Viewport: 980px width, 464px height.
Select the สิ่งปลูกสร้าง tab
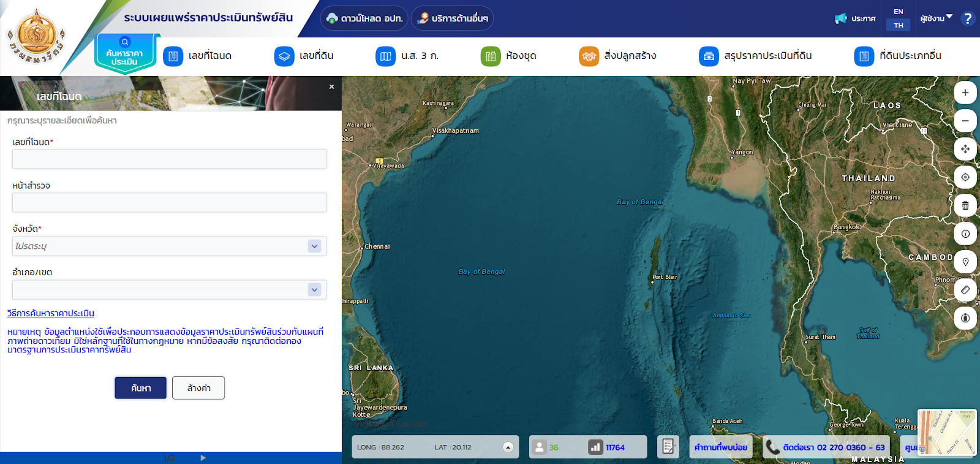pyautogui.click(x=617, y=56)
